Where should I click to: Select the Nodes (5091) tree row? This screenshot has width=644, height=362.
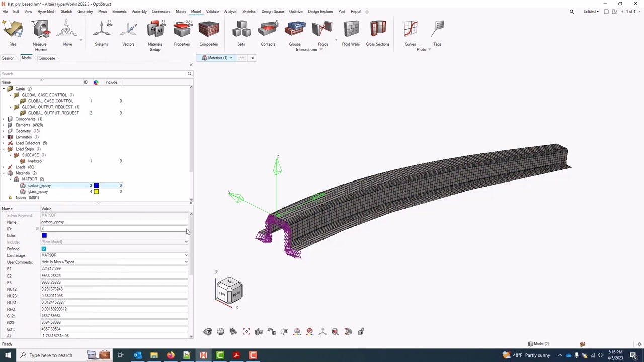[x=27, y=198]
